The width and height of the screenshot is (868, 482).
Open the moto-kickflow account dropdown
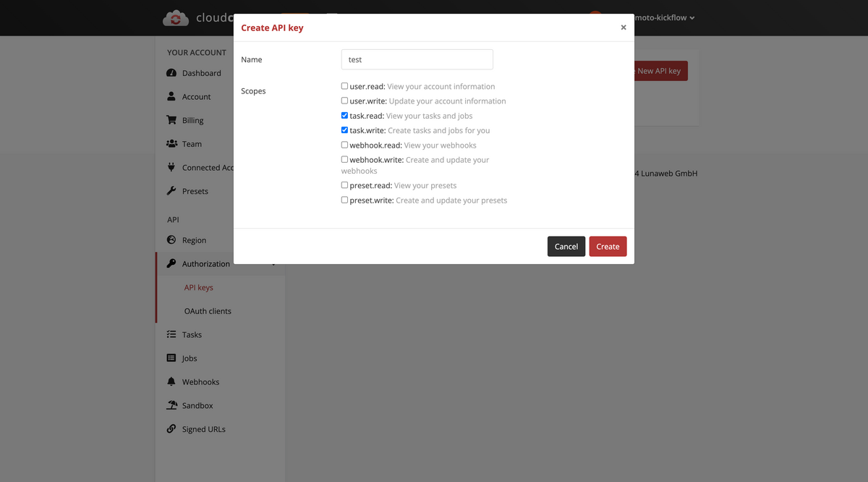point(663,17)
